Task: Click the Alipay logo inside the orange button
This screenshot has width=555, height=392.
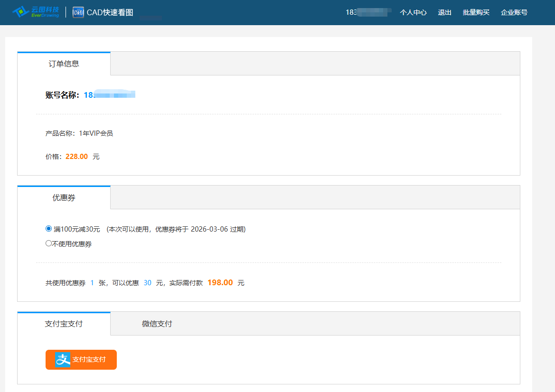Action: click(x=63, y=360)
